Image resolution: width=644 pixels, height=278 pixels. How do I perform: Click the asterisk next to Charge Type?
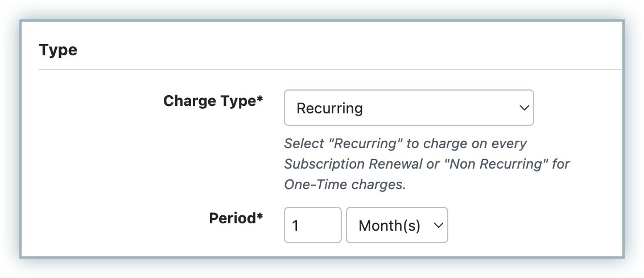[260, 100]
